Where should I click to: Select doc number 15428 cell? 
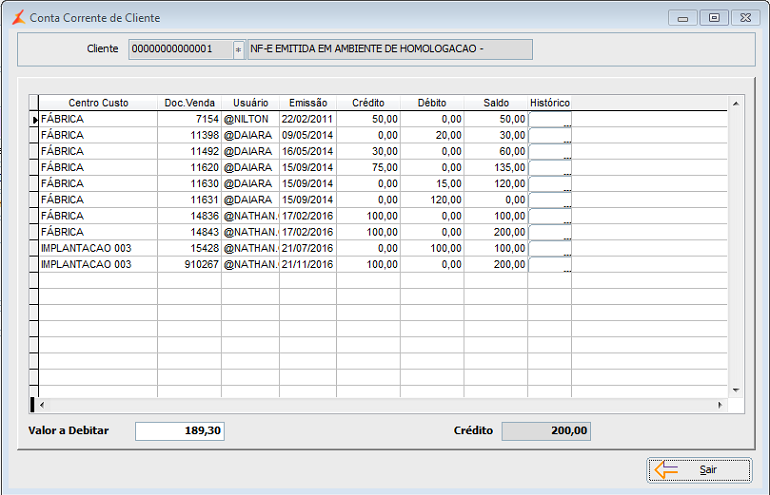(190, 249)
